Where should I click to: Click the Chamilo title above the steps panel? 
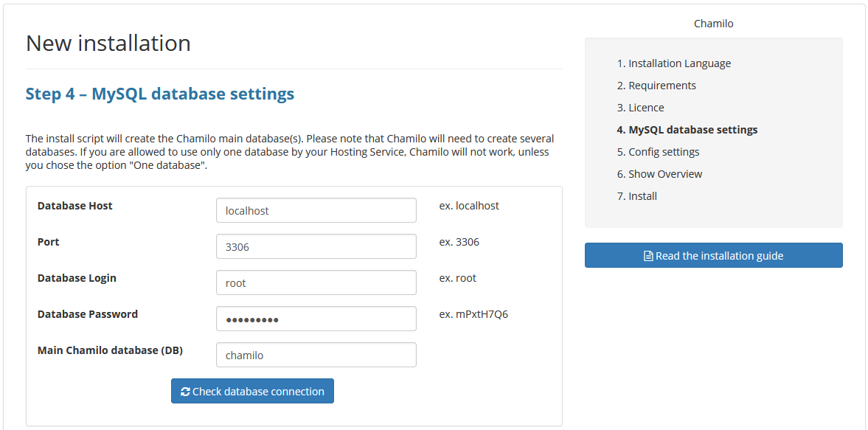(713, 24)
